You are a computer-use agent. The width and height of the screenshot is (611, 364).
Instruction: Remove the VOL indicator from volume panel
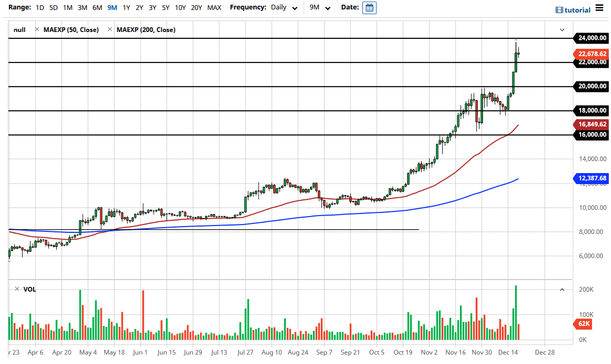tap(17, 289)
